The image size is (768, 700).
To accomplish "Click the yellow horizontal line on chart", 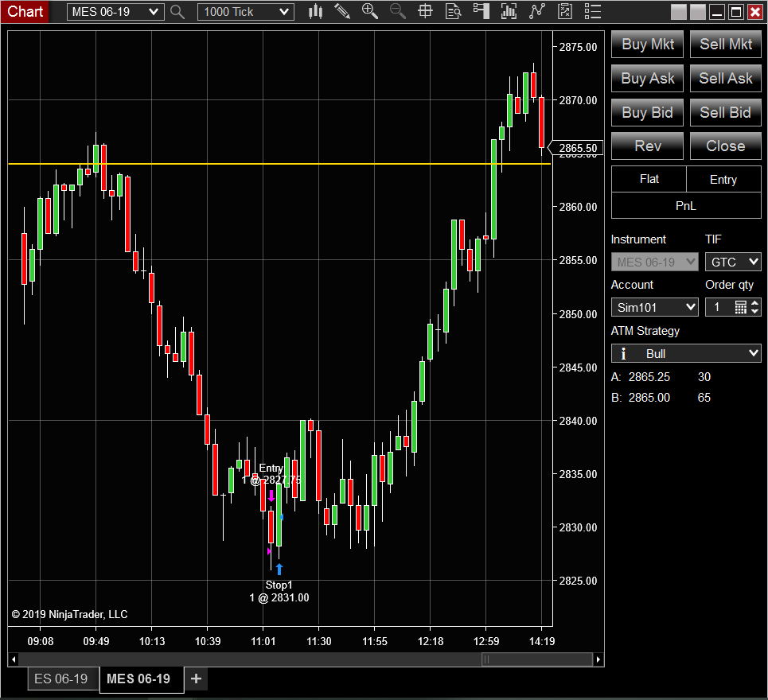I will 279,164.
